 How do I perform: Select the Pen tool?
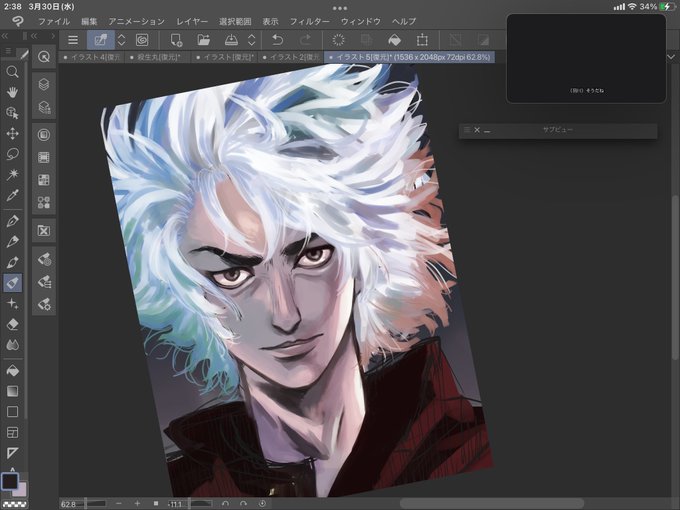click(12, 221)
